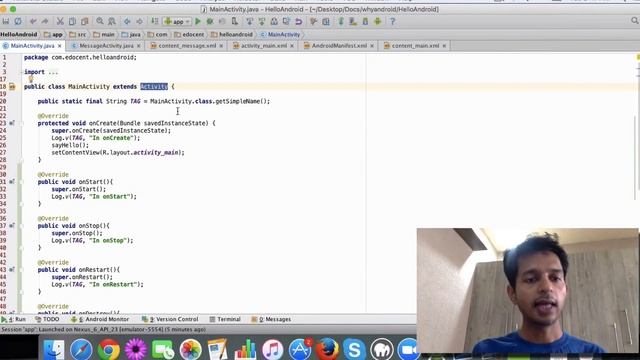Click HelloAndroid breadcrumb
Viewport: 640px width, 360px height.
(x=19, y=35)
